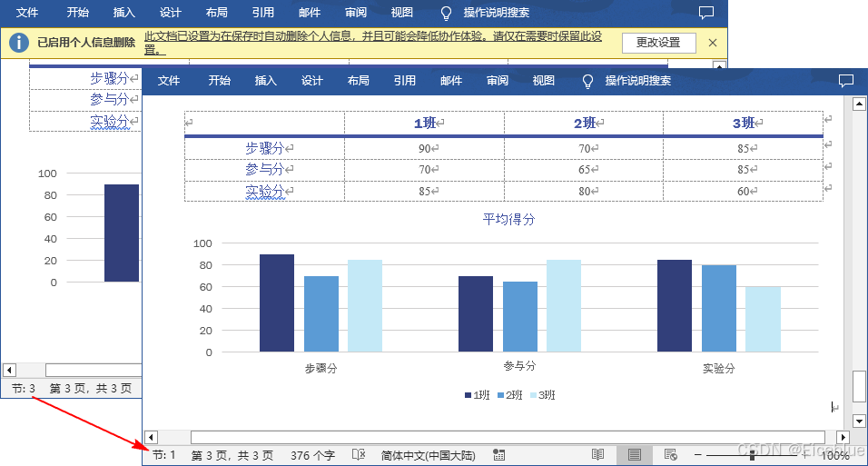Open the message bar link about auto-removing personal info

(x=373, y=43)
